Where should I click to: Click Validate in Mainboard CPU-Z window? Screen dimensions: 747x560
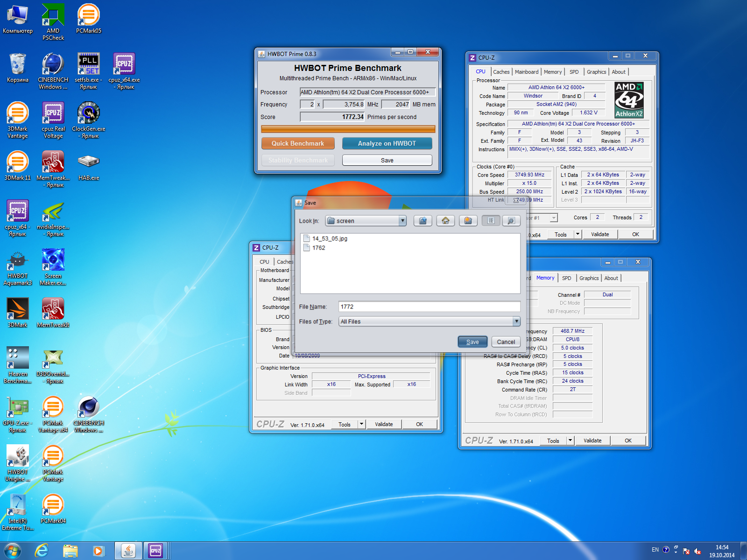(384, 424)
